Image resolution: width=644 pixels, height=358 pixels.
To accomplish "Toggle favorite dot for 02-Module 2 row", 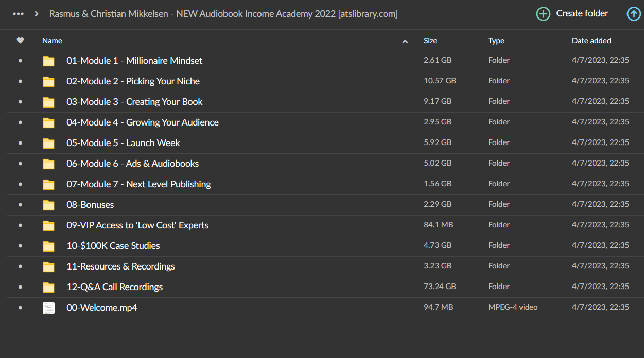I will 20,81.
